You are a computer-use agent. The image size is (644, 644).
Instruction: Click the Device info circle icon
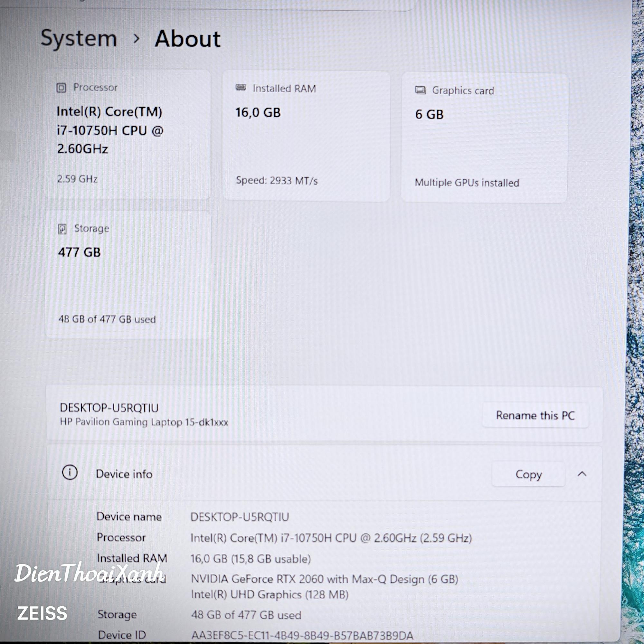click(70, 472)
